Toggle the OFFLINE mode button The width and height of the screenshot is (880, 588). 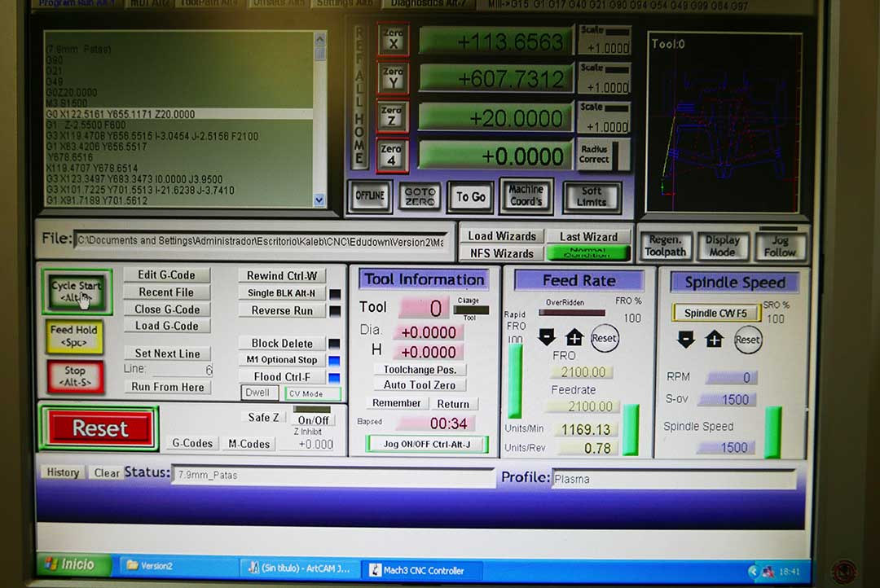click(x=370, y=195)
